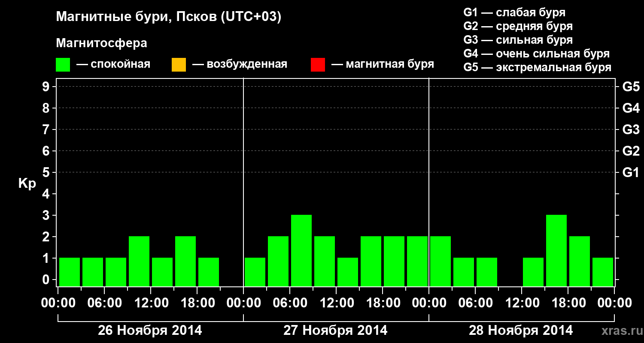Viewport: 644px width, 343px height.
Task: Click the Kp 3 bar on 27 November
Action: [301, 250]
